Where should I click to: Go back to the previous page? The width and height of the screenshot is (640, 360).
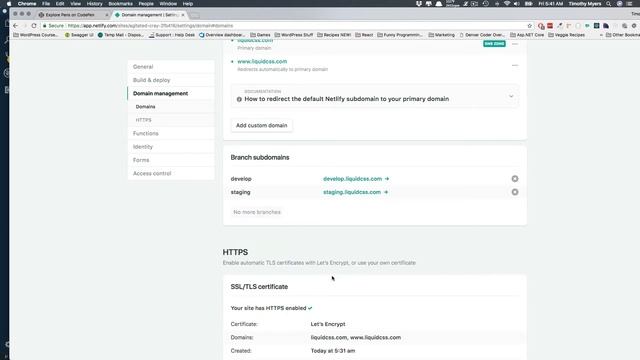click(x=16, y=26)
